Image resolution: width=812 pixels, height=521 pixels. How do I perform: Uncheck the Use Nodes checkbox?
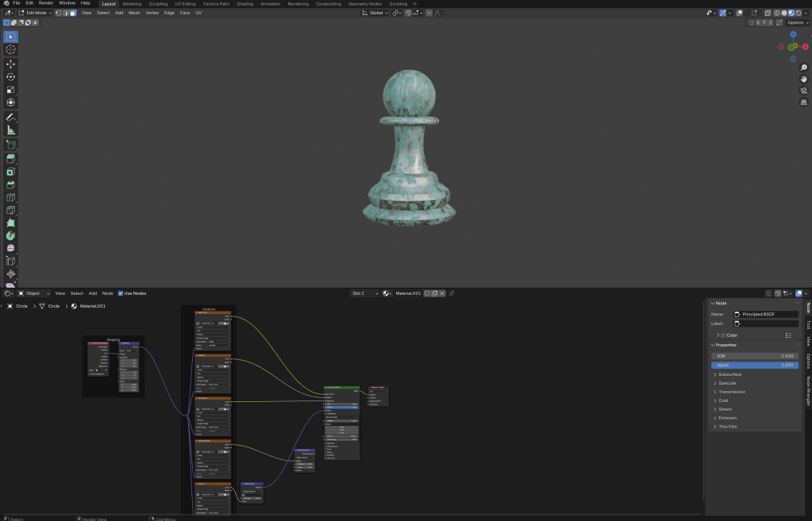[x=121, y=293]
